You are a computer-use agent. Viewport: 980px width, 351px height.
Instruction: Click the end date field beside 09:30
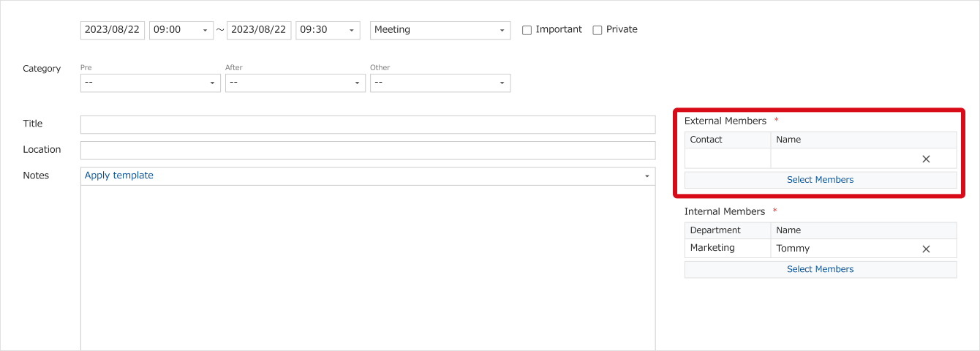[x=259, y=30]
